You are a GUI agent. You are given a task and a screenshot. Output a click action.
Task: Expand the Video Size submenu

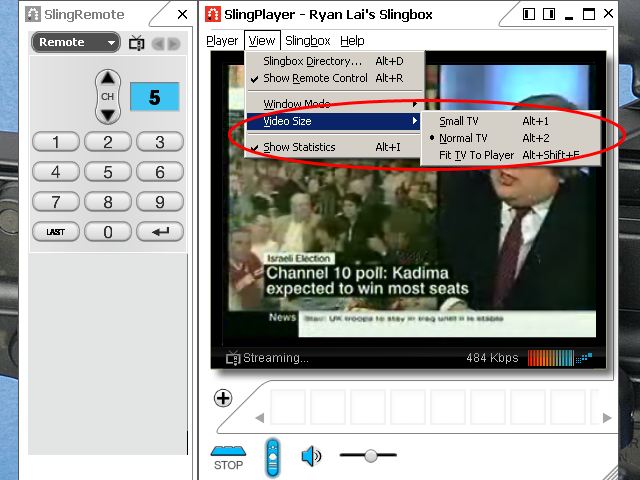(334, 121)
